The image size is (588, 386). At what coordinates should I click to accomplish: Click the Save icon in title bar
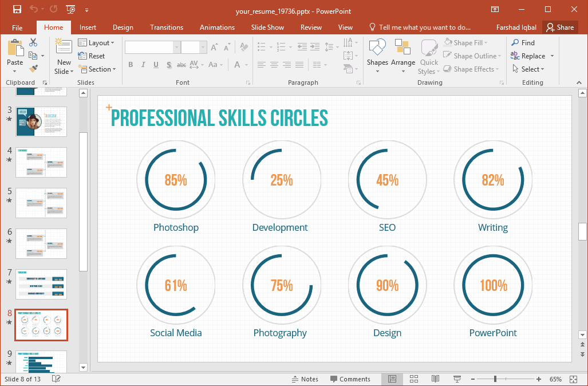[17, 9]
